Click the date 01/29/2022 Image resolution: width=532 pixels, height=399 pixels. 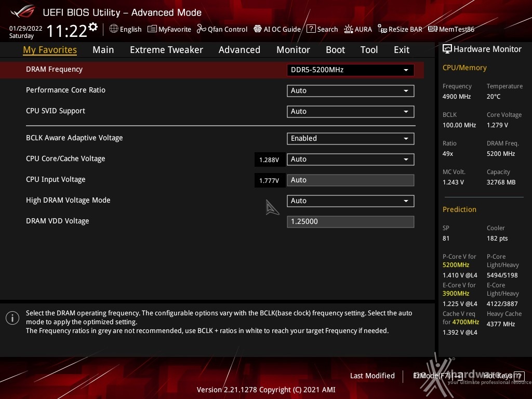pos(26,28)
